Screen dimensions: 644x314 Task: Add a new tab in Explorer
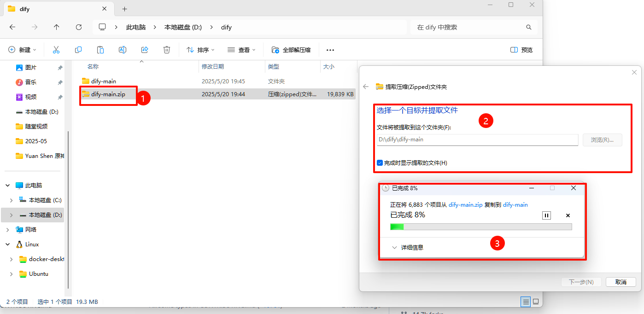click(124, 9)
